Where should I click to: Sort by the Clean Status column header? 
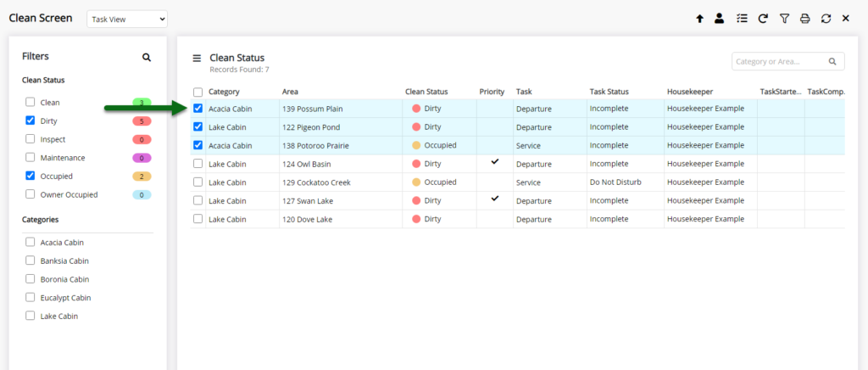tap(426, 92)
